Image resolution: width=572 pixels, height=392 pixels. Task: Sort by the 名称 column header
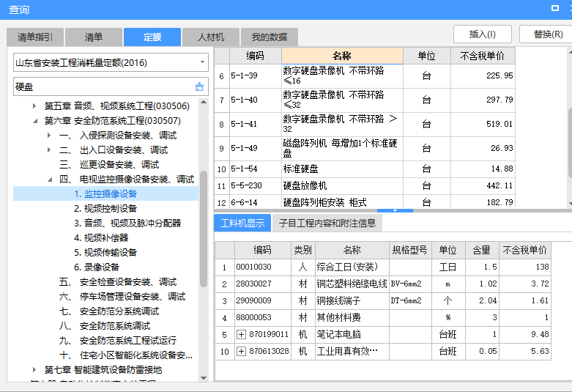(x=342, y=56)
